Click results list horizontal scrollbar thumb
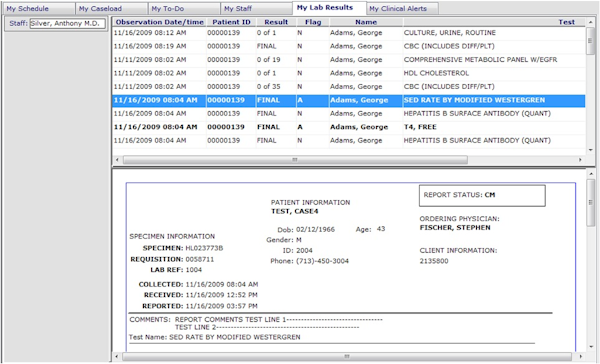The image size is (600, 364). click(x=295, y=160)
